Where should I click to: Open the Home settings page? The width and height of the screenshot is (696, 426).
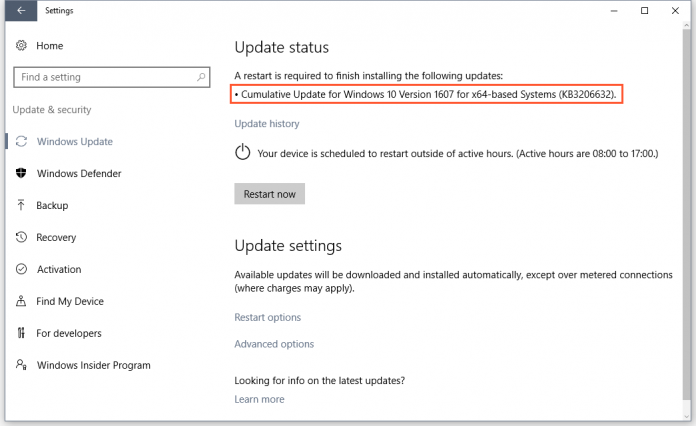coord(50,46)
